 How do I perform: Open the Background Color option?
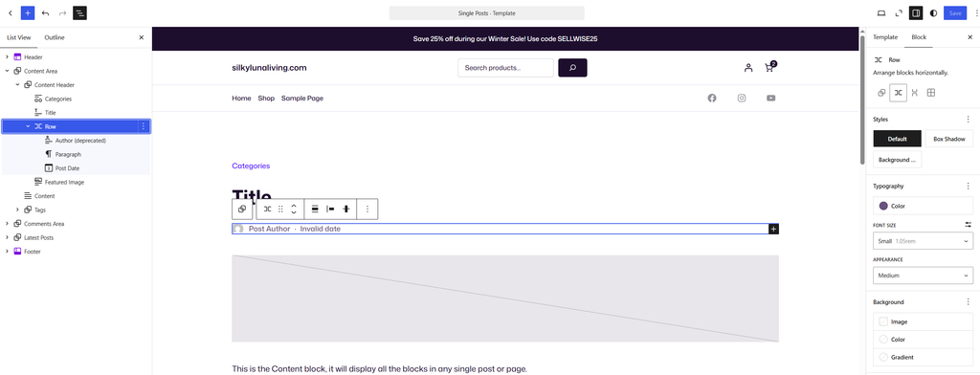[x=924, y=340]
